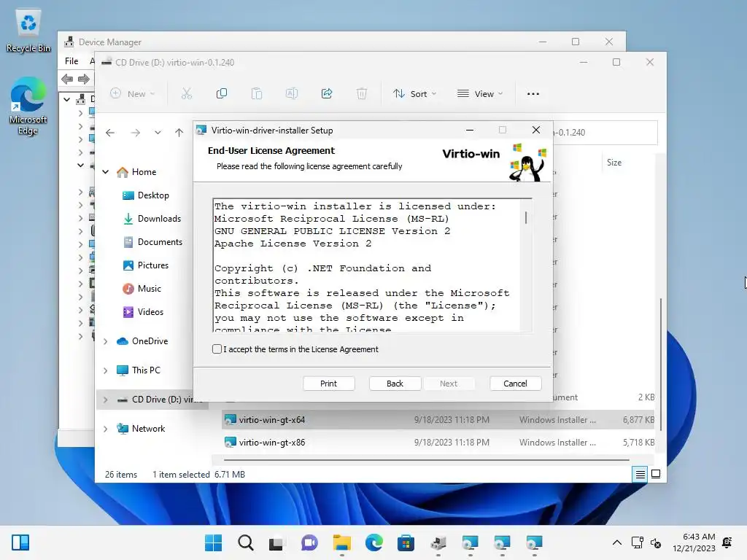This screenshot has height=560, width=747.
Task: Select This PC in navigation pane
Action: [x=139, y=370]
